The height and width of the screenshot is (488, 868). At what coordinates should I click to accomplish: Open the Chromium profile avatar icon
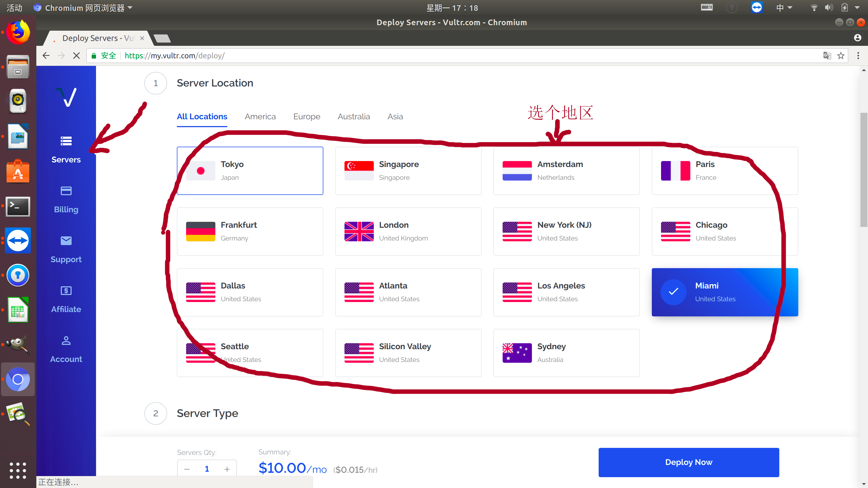click(x=857, y=38)
